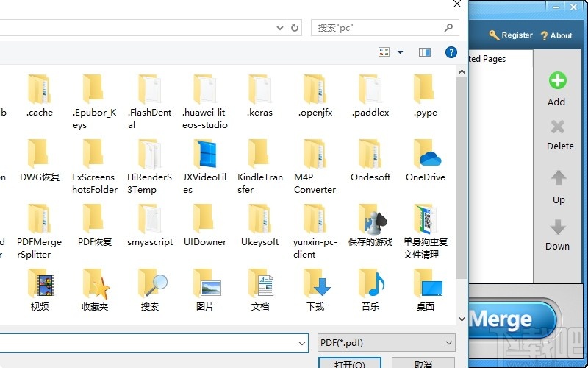Select the .pype folder
The width and height of the screenshot is (588, 368).
click(426, 96)
